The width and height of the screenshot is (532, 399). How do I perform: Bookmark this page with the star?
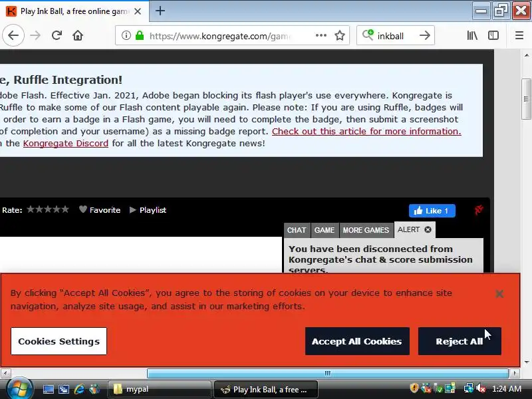point(340,35)
